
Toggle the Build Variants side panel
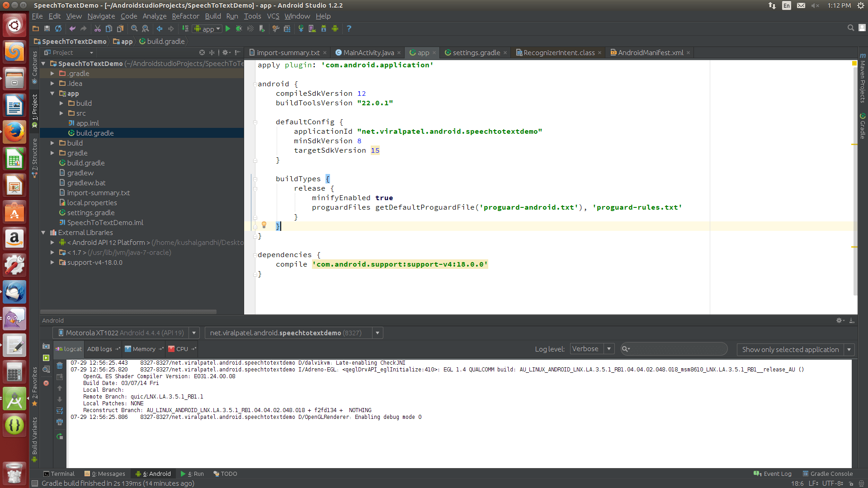coord(34,440)
